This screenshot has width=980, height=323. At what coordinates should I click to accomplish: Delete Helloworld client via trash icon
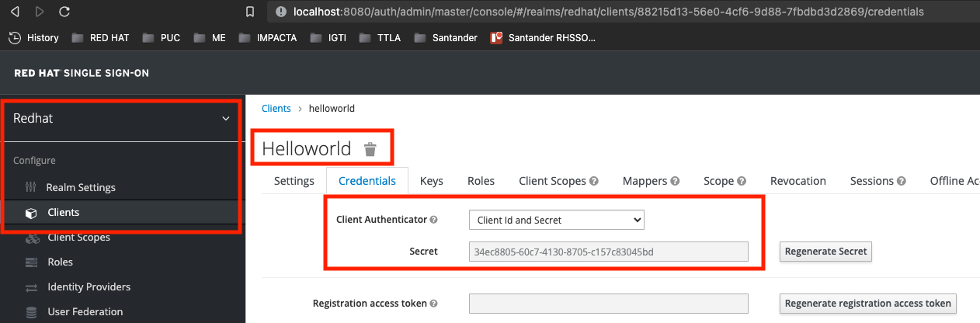pos(370,149)
